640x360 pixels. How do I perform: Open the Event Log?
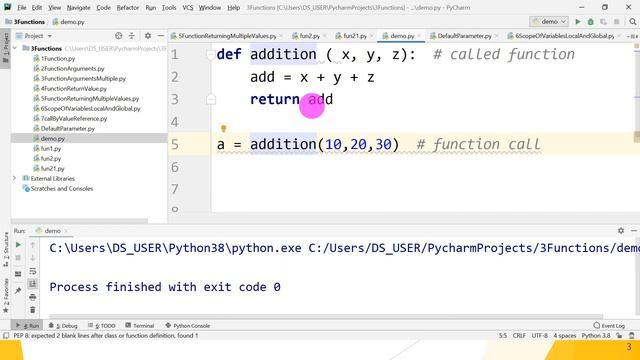[609, 326]
